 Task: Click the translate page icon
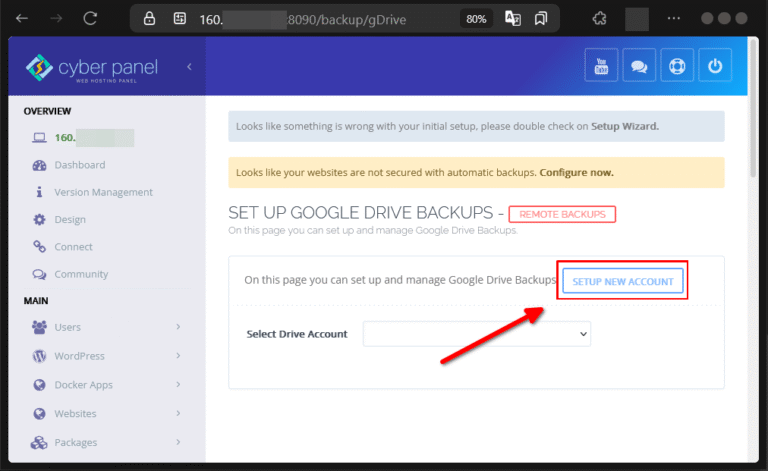click(x=513, y=19)
